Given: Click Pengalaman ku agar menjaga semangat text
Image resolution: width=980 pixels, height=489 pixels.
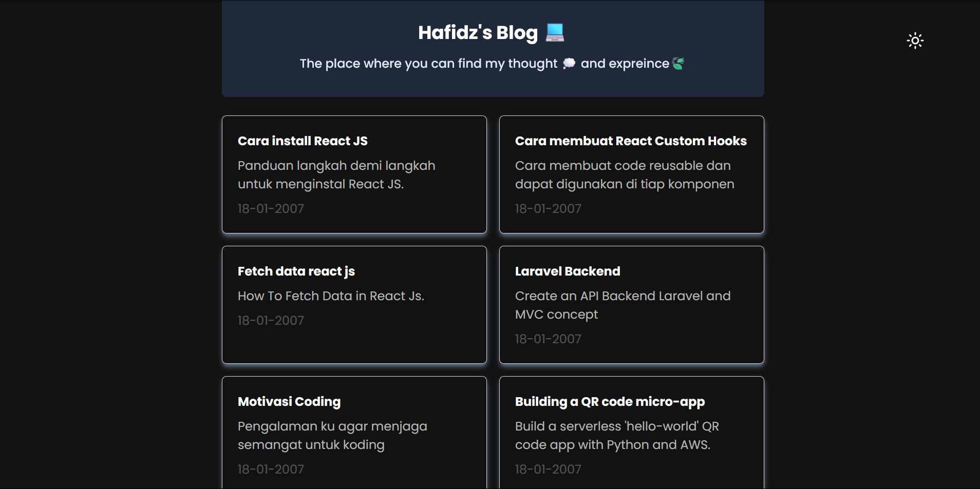Looking at the screenshot, I should (x=332, y=436).
